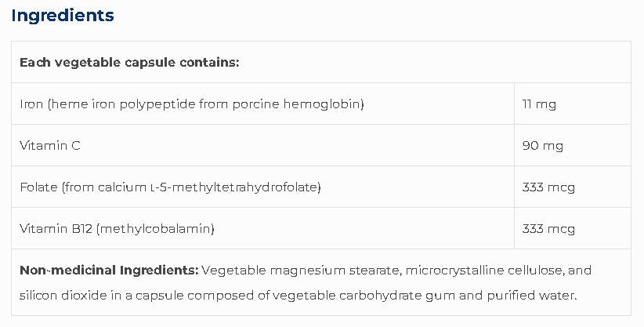
Task: Select the Vitamin C ingredient name
Action: click(50, 145)
